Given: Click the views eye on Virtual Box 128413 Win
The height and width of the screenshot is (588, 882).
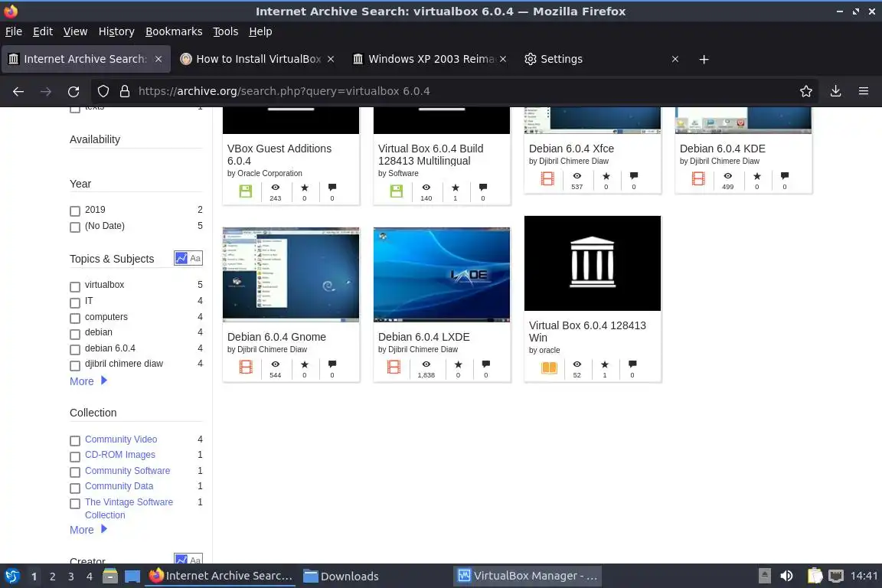Looking at the screenshot, I should [x=577, y=364].
